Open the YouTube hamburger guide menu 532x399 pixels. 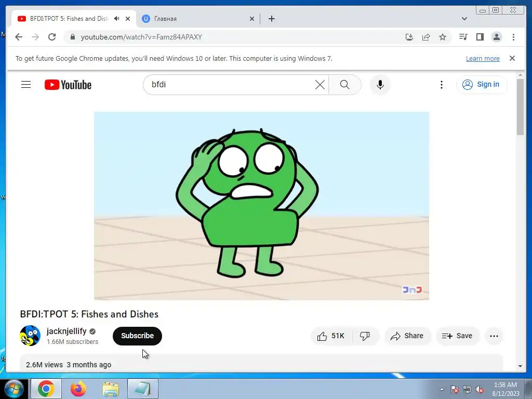[26, 85]
